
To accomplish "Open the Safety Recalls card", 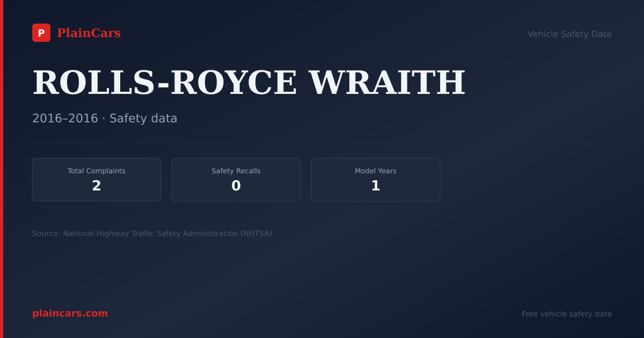I will (236, 180).
